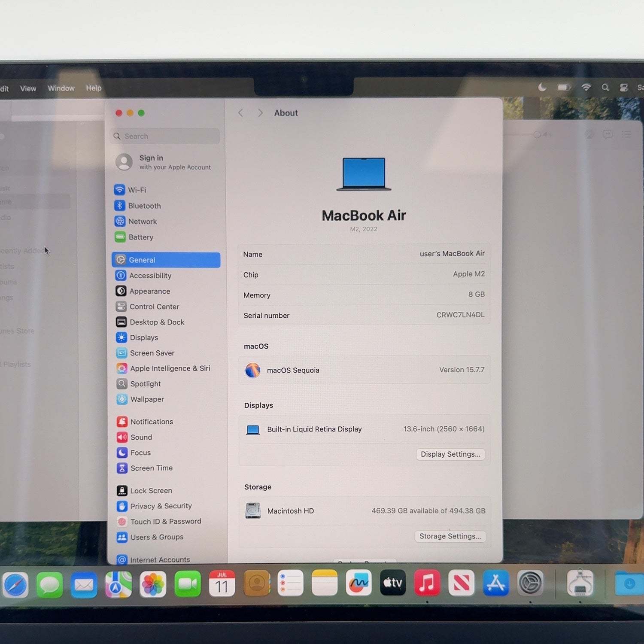The height and width of the screenshot is (644, 644).
Task: Open the View menu
Action: click(28, 88)
